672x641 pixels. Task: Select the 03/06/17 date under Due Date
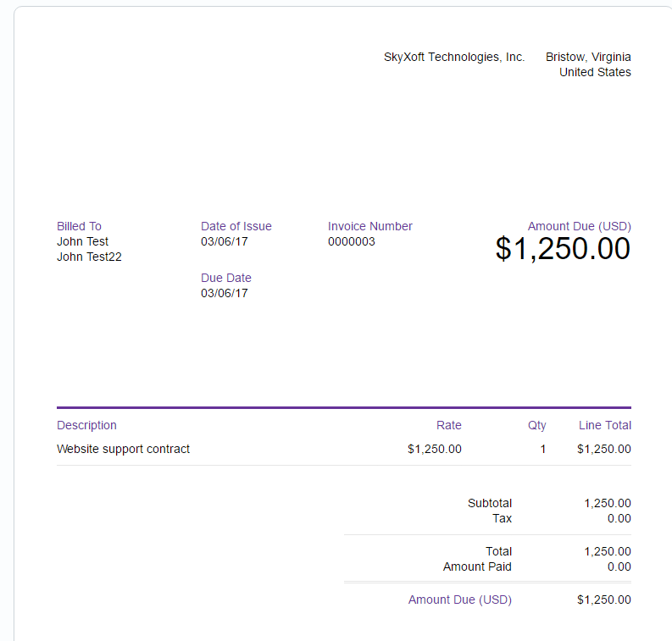click(x=225, y=293)
